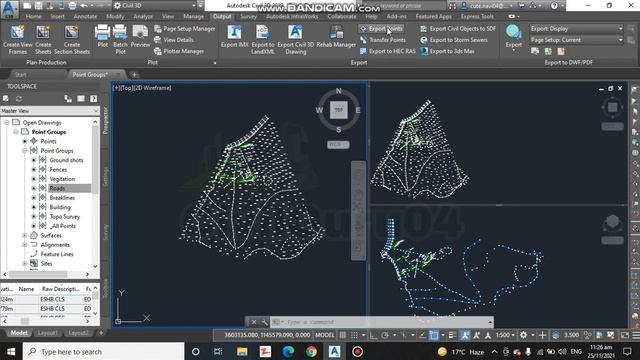The image size is (640, 360).
Task: Switch to the Home ribbon tab
Action: click(x=33, y=16)
